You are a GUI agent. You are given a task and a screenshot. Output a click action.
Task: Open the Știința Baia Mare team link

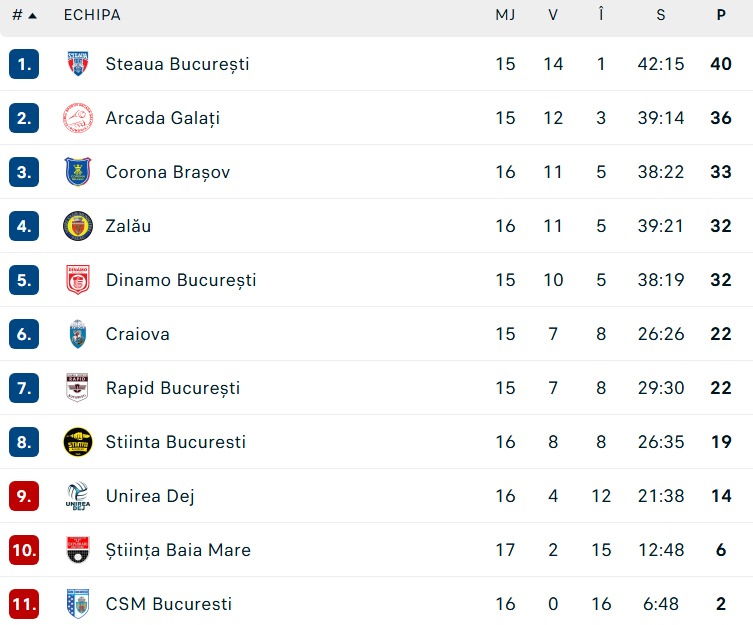click(178, 550)
